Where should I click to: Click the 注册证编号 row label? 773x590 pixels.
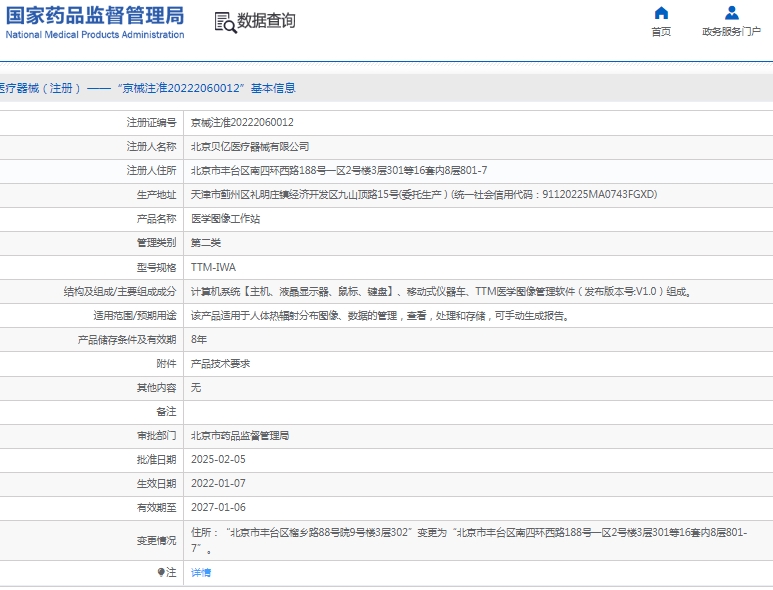tap(151, 122)
